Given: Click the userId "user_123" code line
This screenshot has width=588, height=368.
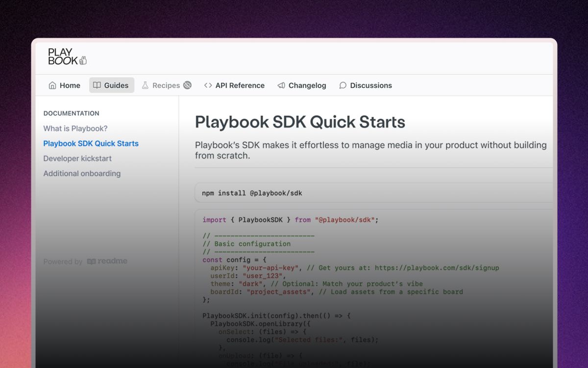Looking at the screenshot, I should [248, 276].
